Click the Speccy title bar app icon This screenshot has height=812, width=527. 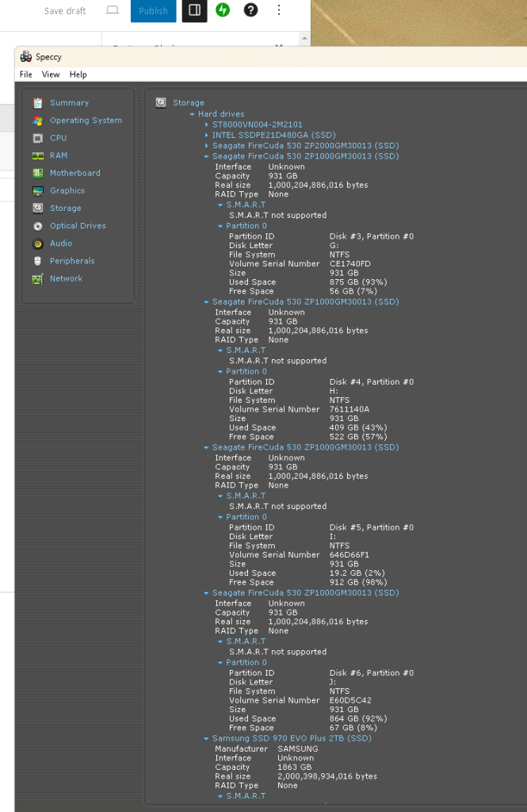26,56
